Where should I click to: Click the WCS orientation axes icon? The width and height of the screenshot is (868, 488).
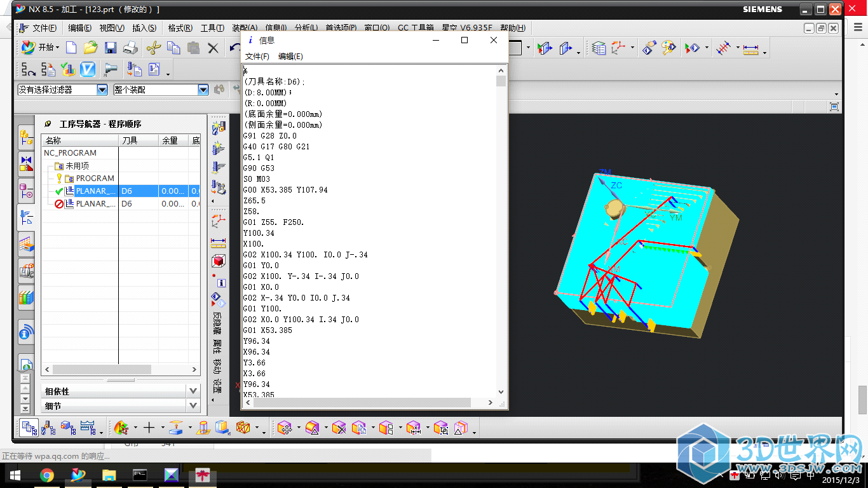618,48
